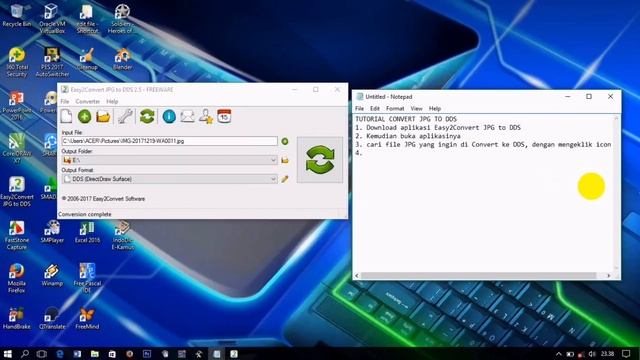The image size is (640, 360).
Task: Select the PES 2017 AutoSwitcher desktop icon
Action: pos(52,62)
